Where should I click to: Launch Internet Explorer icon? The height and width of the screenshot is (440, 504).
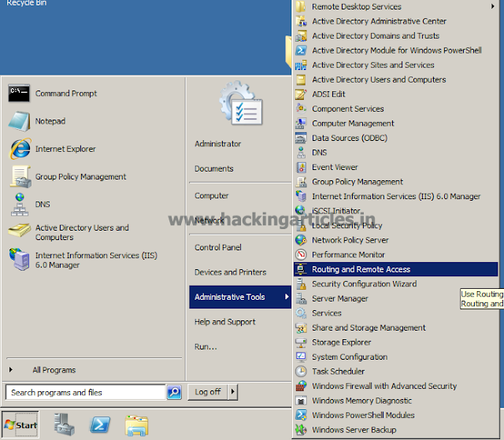click(20, 149)
